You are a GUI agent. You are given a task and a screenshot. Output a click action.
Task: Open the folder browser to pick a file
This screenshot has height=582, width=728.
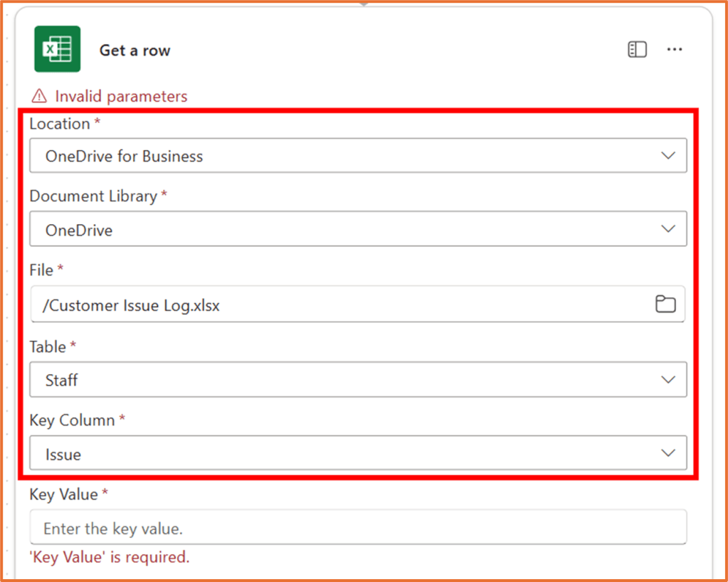click(666, 304)
